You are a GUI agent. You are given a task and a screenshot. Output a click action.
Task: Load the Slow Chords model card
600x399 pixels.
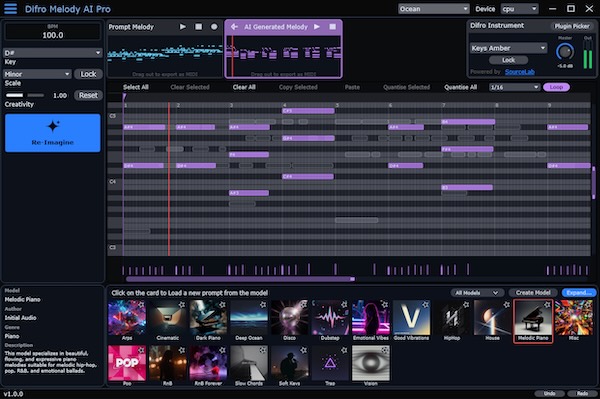tap(249, 365)
